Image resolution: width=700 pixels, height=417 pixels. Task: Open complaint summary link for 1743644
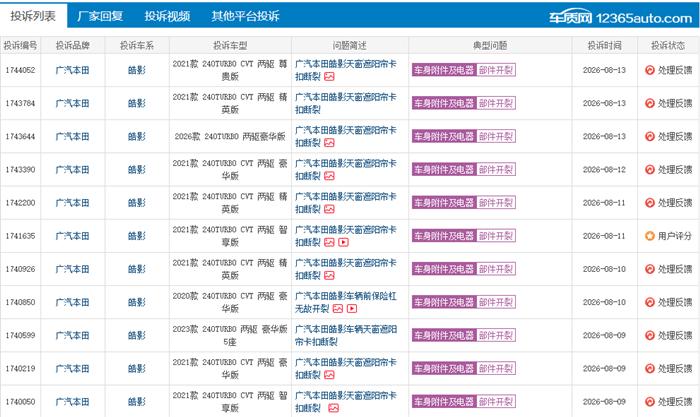click(x=346, y=136)
